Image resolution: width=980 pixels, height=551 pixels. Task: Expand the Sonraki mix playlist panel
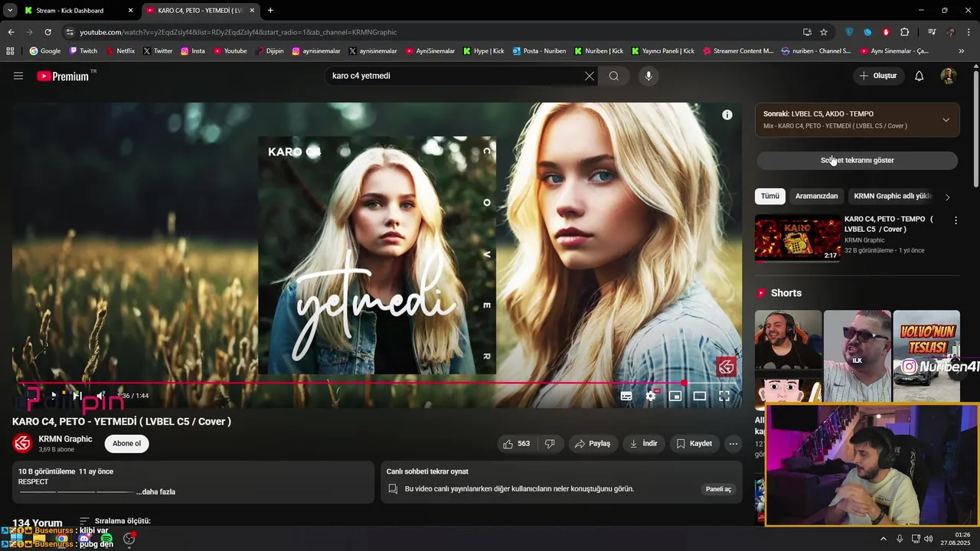point(946,120)
